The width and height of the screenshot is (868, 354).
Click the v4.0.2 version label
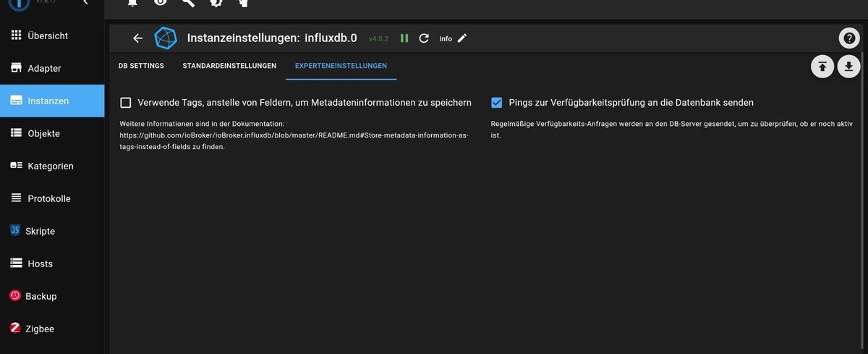tap(378, 39)
